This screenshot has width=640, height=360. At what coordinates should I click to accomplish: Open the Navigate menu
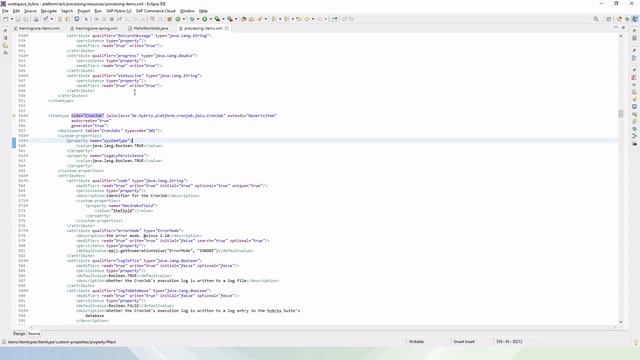(x=49, y=11)
